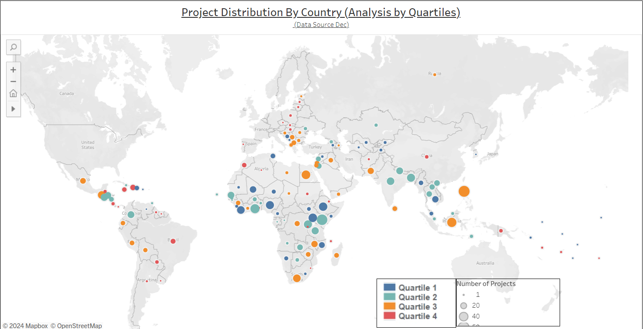Click the Turkey map label
Image resolution: width=644 pixels, height=329 pixels.
tap(315, 147)
